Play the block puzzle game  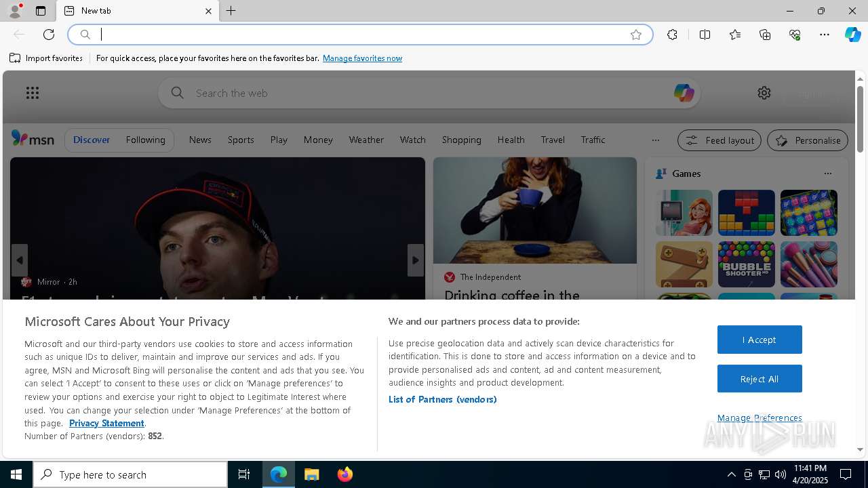(x=746, y=213)
